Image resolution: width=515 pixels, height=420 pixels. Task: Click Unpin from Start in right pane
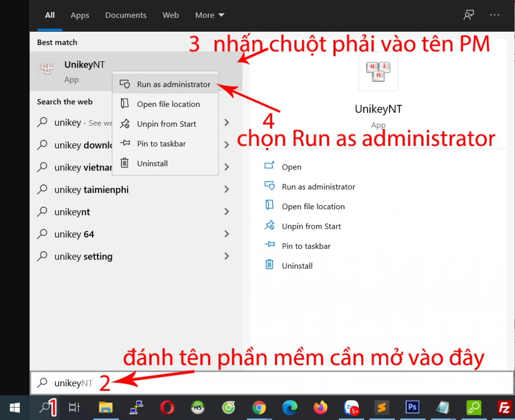[x=311, y=226]
